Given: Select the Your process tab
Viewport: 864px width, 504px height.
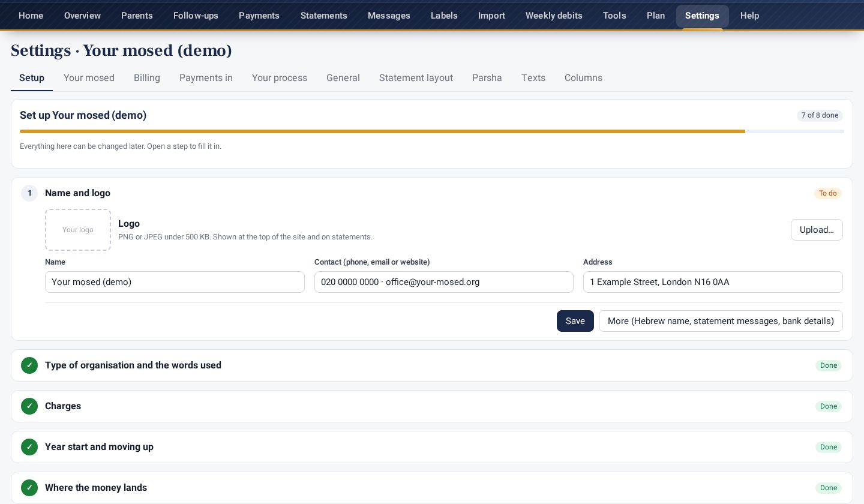Looking at the screenshot, I should (x=280, y=78).
